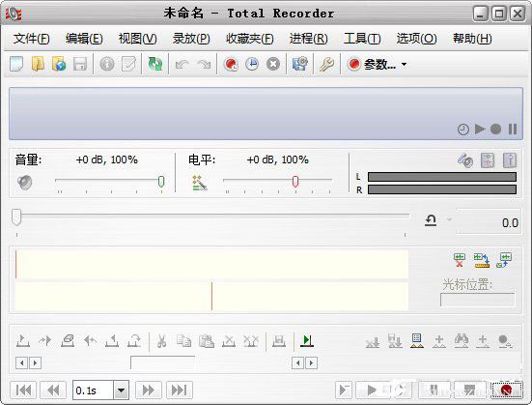This screenshot has height=405, width=532.
Task: Open the 视图(V) menu
Action: pyautogui.click(x=137, y=39)
